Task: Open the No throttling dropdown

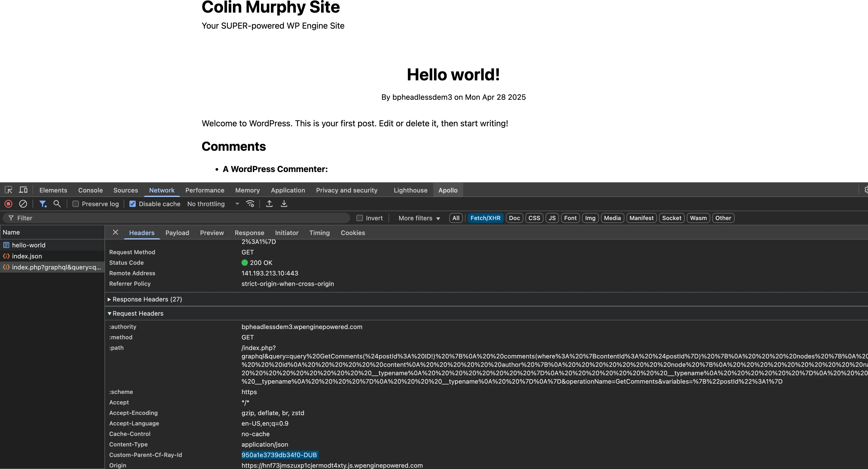Action: click(x=213, y=204)
